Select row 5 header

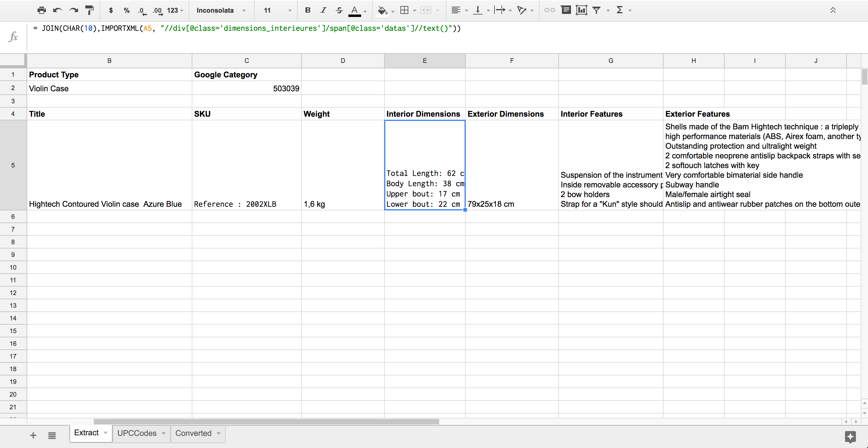[x=13, y=165]
